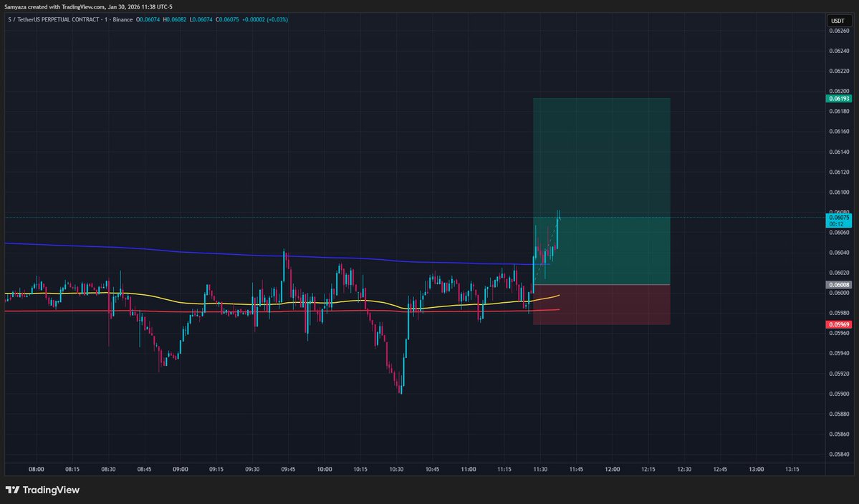Select the S / TetherUS PERPETUAL CONTRACT symbol title
Screen dimensions: 859x504
pyautogui.click(x=70, y=20)
